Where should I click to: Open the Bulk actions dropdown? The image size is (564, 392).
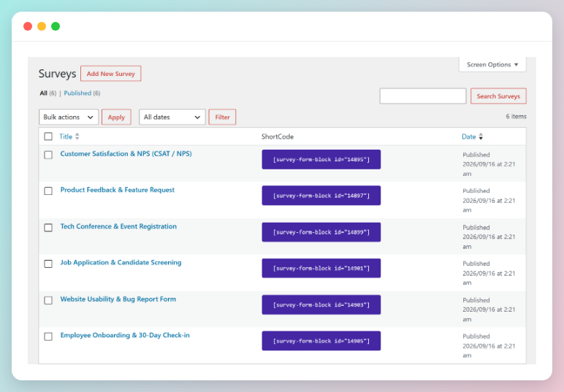tap(69, 117)
